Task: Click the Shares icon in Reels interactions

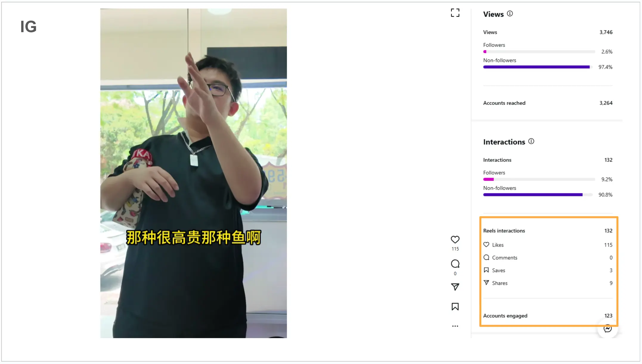Action: (x=486, y=283)
